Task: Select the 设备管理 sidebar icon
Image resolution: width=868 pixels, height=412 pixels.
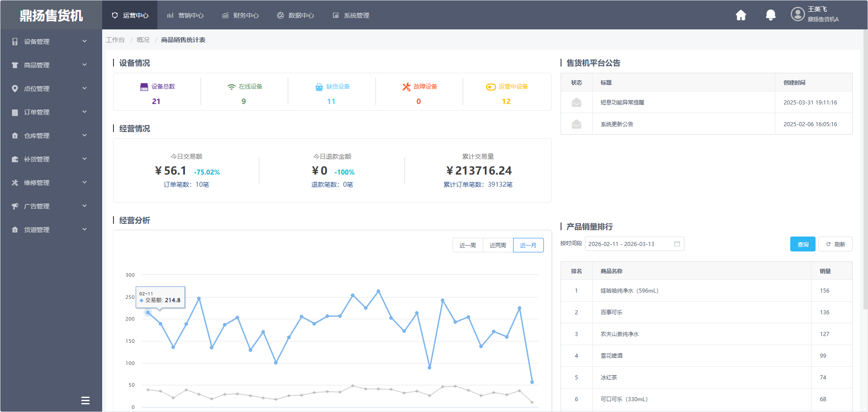Action: point(15,41)
